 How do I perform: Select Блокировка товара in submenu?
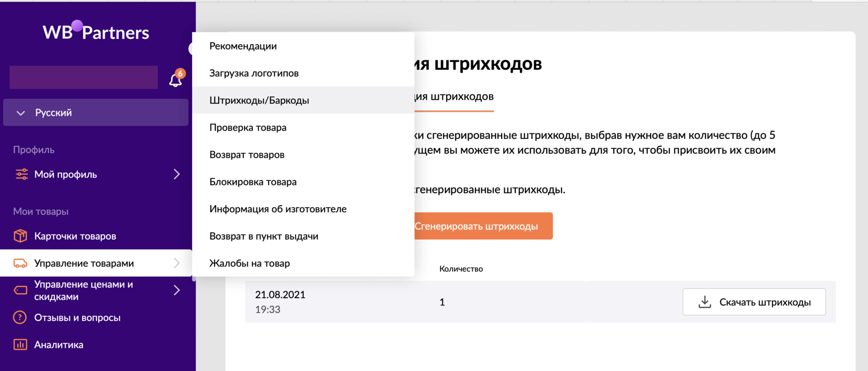click(253, 182)
